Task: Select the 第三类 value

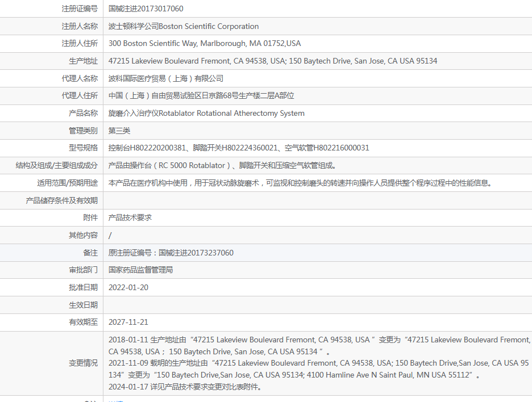Action: tap(119, 131)
